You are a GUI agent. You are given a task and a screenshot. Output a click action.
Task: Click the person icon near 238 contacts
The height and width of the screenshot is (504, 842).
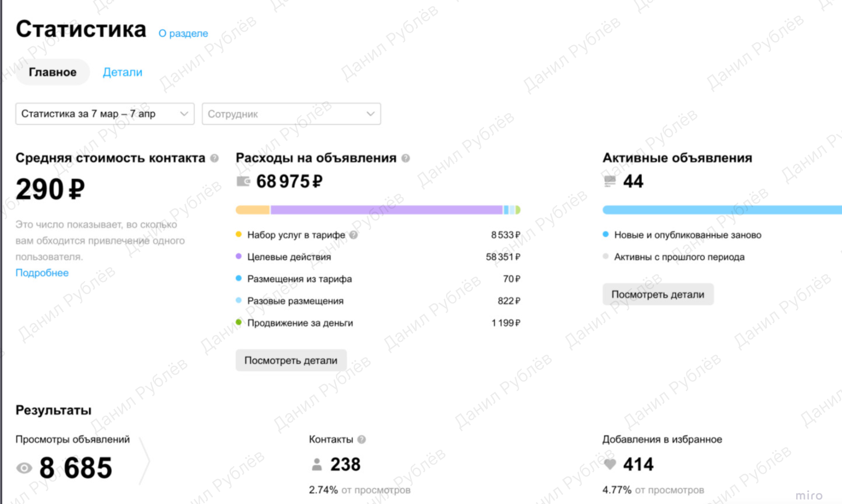317,464
